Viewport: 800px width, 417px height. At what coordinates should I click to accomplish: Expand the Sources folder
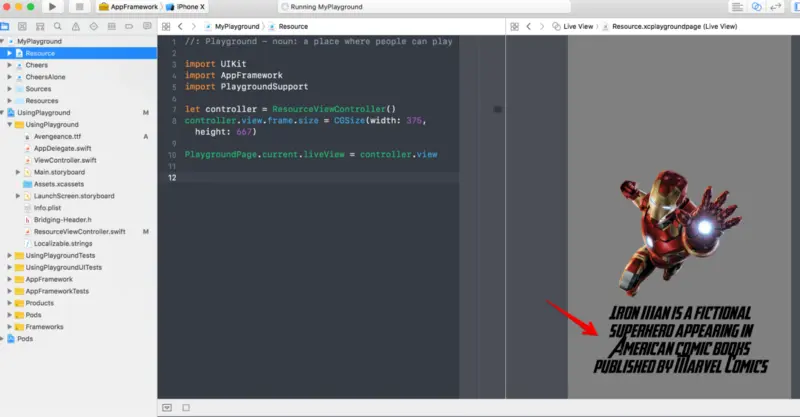pos(9,89)
